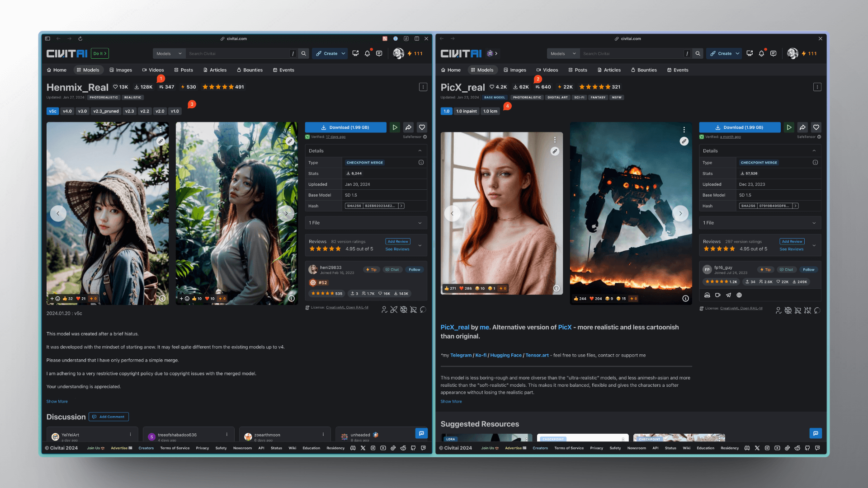868x488 pixels.
Task: Tip creator fp16_guy
Action: click(x=765, y=270)
